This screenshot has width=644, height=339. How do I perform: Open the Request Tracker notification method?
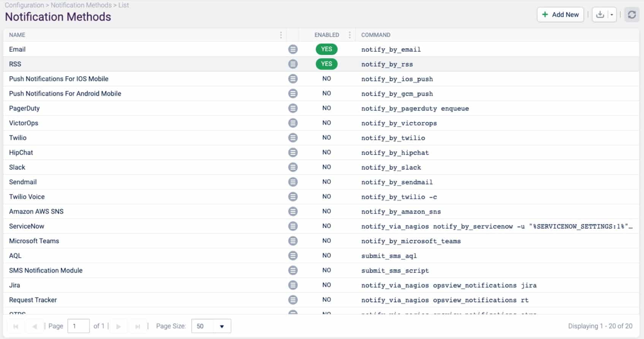[x=33, y=300]
